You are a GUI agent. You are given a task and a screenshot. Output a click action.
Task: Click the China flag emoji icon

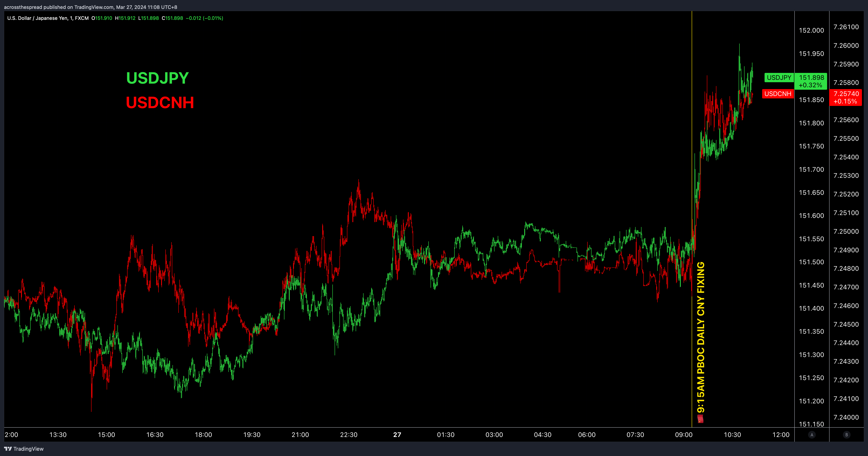[x=701, y=419]
